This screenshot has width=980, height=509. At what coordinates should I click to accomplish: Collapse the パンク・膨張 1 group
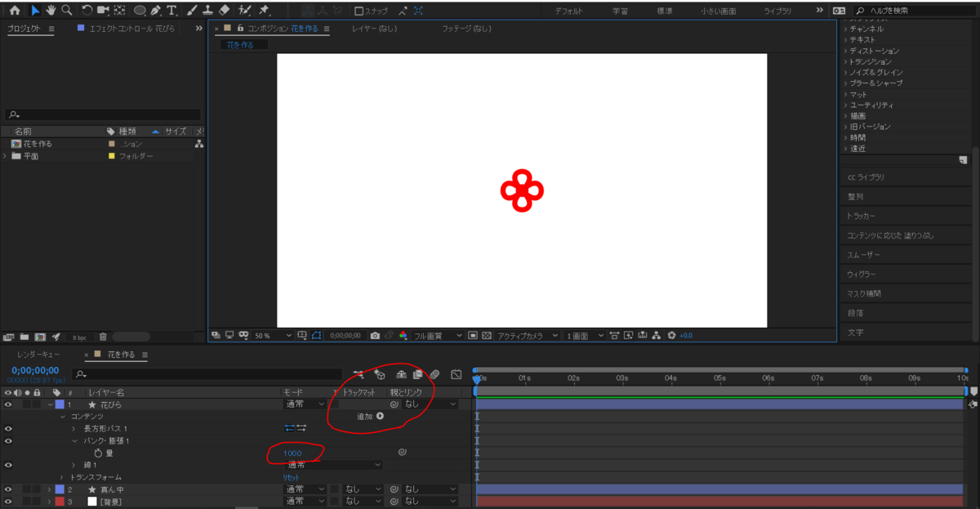click(x=74, y=441)
